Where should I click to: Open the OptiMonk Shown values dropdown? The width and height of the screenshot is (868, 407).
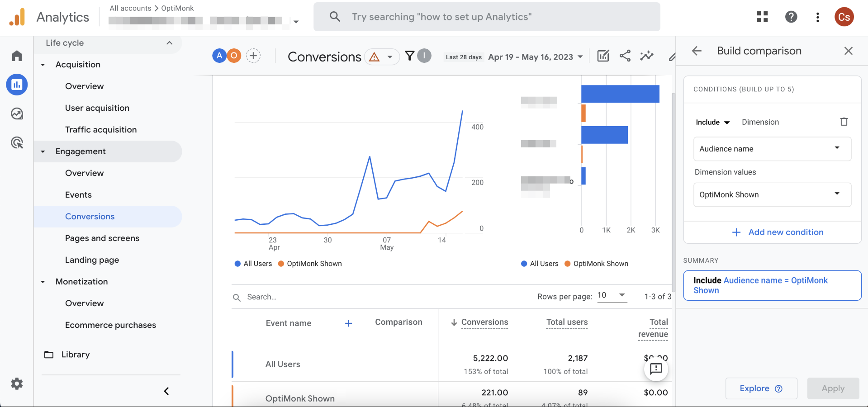(x=772, y=194)
